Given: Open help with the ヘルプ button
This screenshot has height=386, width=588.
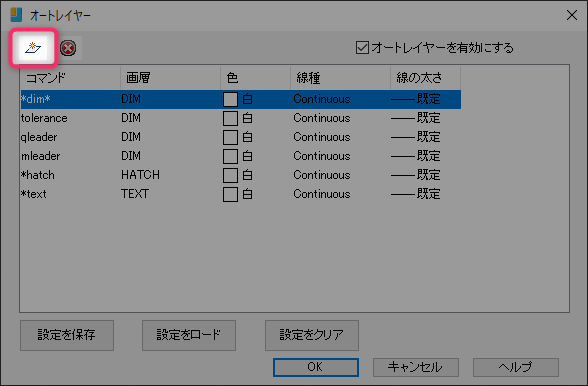Looking at the screenshot, I should click(x=516, y=367).
